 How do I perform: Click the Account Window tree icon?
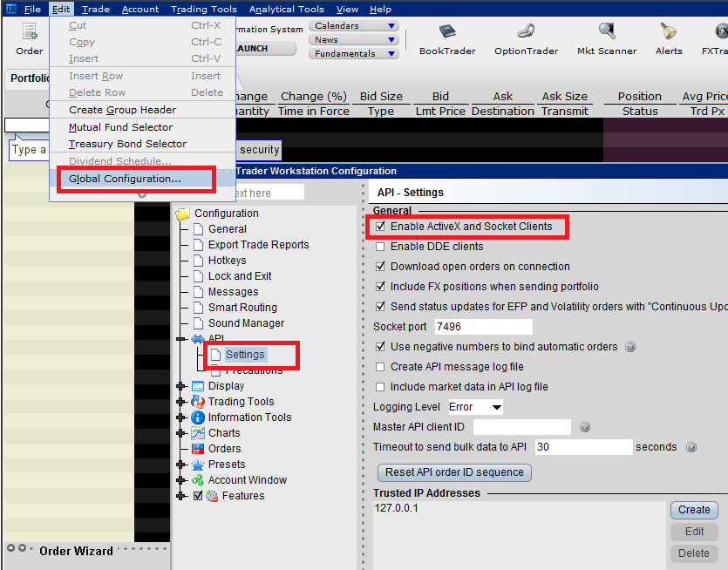[198, 480]
